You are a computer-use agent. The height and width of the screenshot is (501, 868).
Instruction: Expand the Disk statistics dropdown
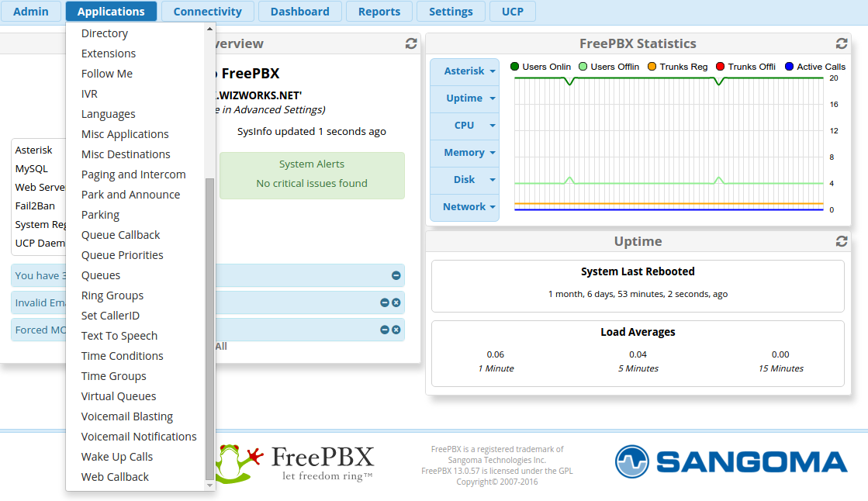coord(465,180)
